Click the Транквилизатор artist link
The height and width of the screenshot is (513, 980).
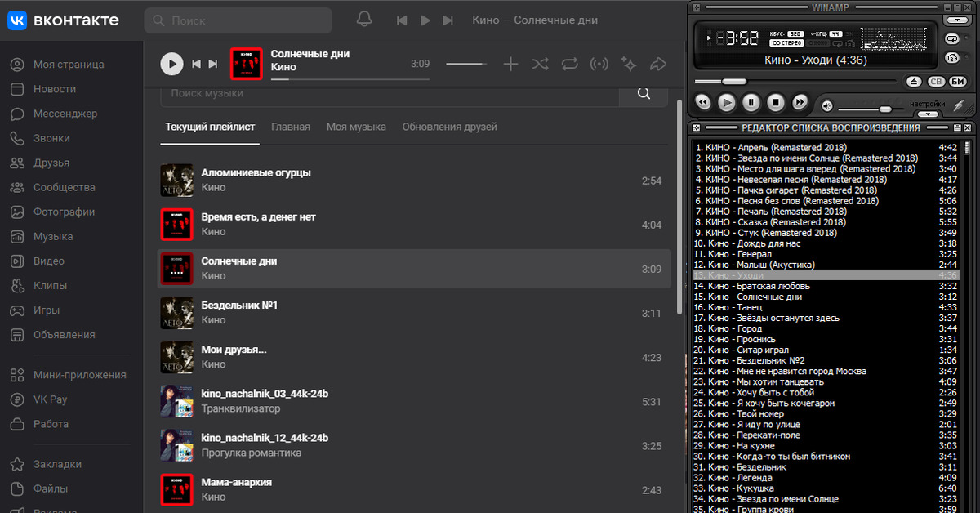pos(241,408)
